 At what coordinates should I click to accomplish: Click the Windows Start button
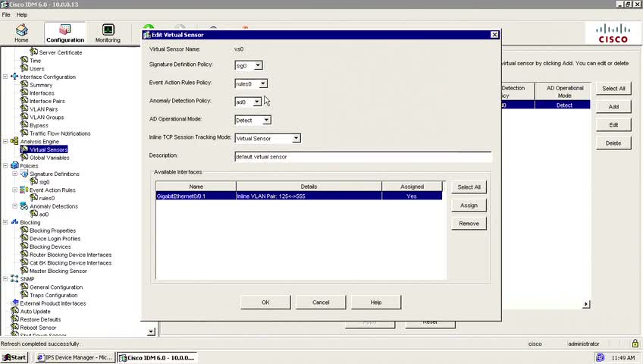pyautogui.click(x=14, y=357)
